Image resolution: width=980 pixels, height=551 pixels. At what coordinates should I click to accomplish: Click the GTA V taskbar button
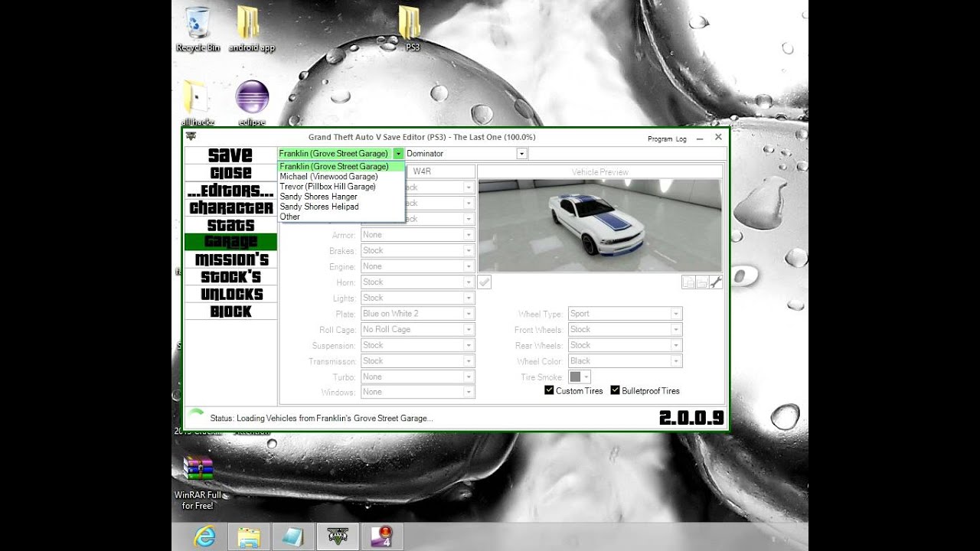337,537
